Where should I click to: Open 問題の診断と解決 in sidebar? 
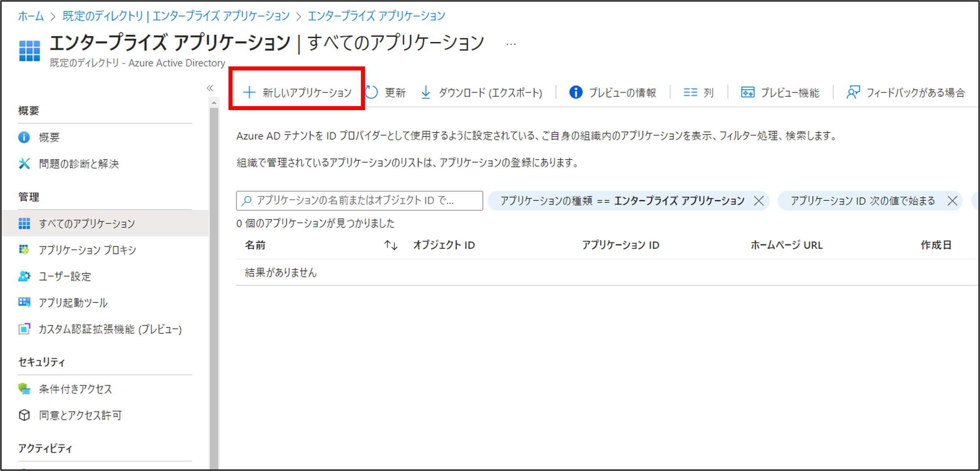pos(79,164)
